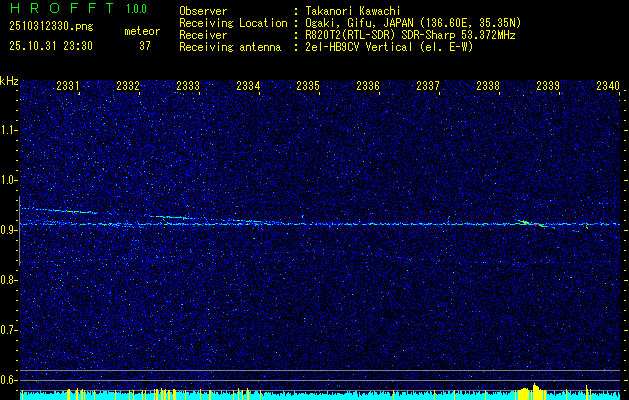
Task: Click the gray vertical bar at spectrogram left edge
Action: click(x=19, y=231)
